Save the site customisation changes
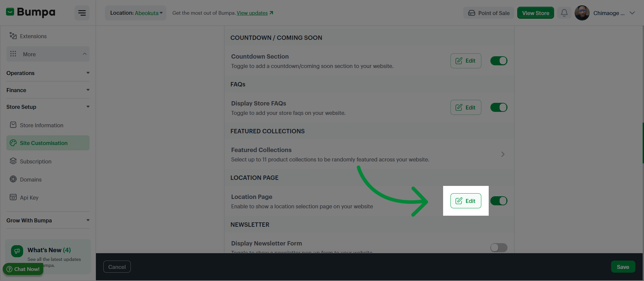The image size is (644, 281). tap(623, 267)
